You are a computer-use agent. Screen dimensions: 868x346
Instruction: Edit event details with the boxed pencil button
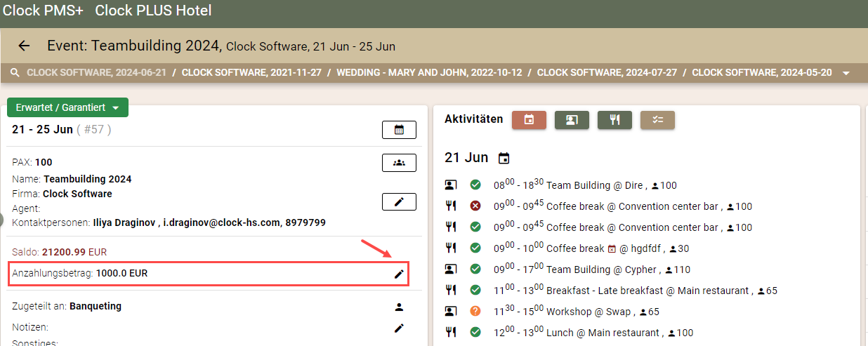(399, 202)
